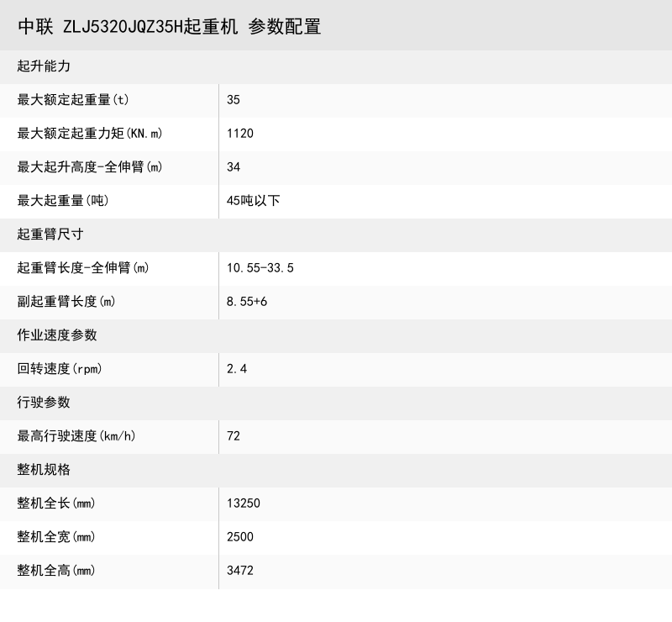
Task: Click the label 最大起升高度-全伸臂(m)
Action: point(90,167)
